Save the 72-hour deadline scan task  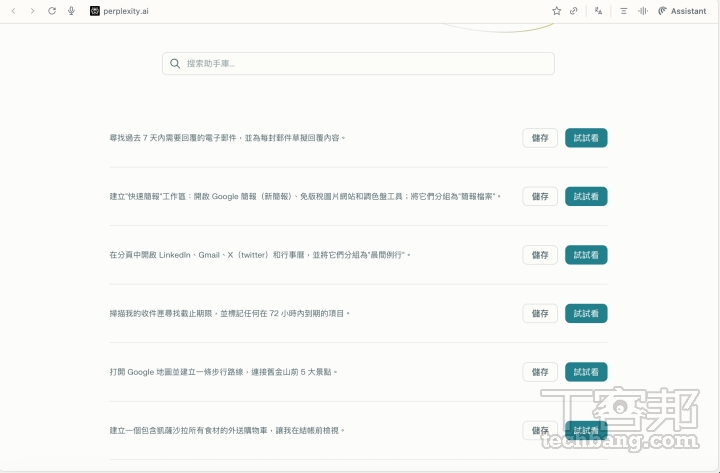pos(540,313)
